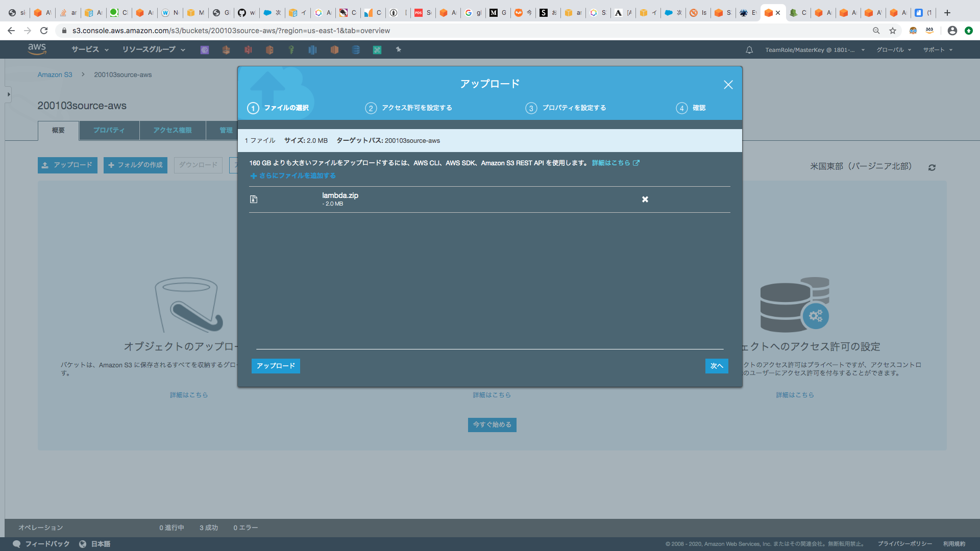The width and height of the screenshot is (980, 551).
Task: Open a new browser tab
Action: [x=947, y=13]
